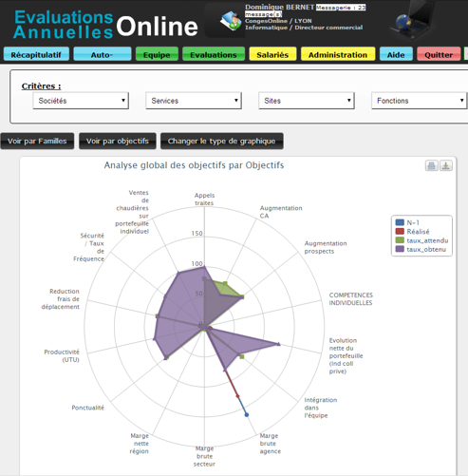Select the Quitter menu button
The height and width of the screenshot is (476, 468).
click(x=439, y=54)
